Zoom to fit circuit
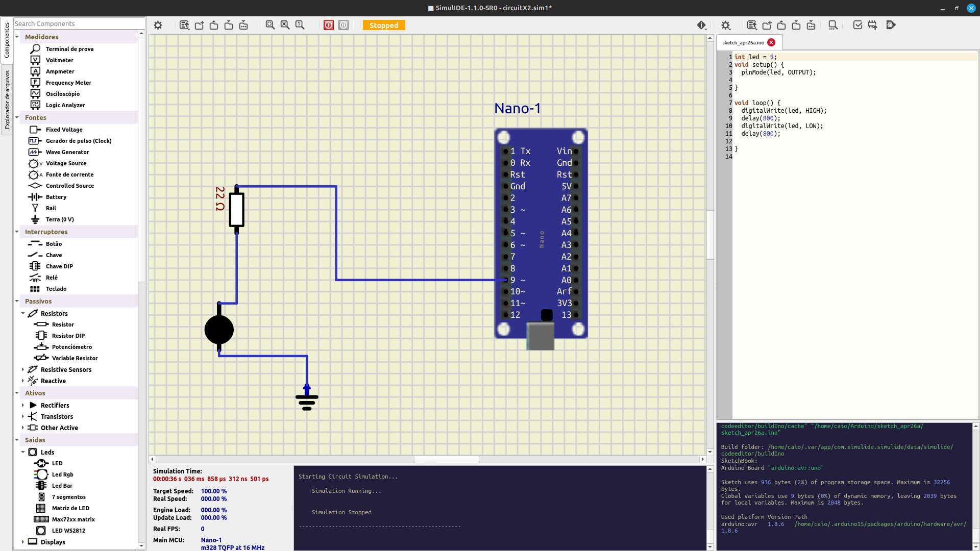The width and height of the screenshot is (980, 551). pos(270,25)
